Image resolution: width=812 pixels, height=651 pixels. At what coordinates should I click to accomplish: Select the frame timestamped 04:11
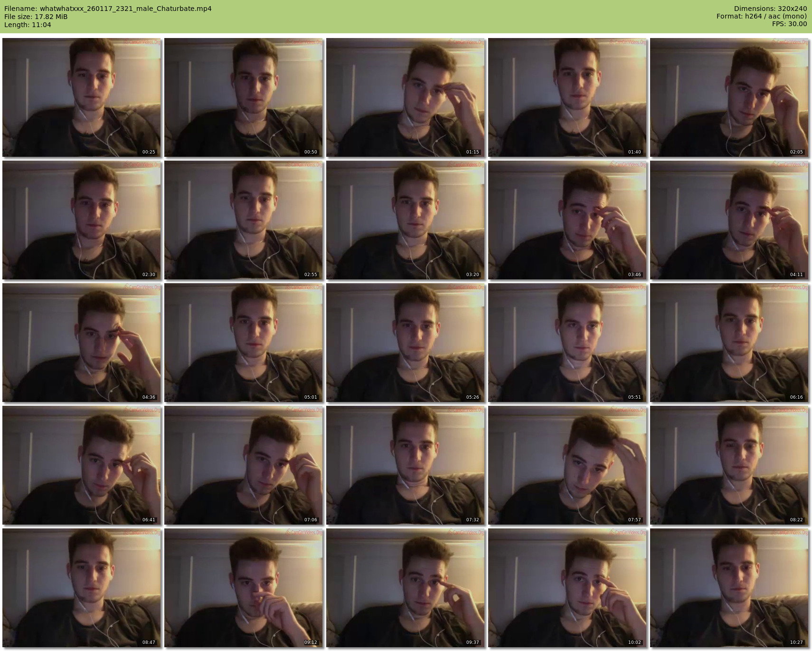point(729,220)
